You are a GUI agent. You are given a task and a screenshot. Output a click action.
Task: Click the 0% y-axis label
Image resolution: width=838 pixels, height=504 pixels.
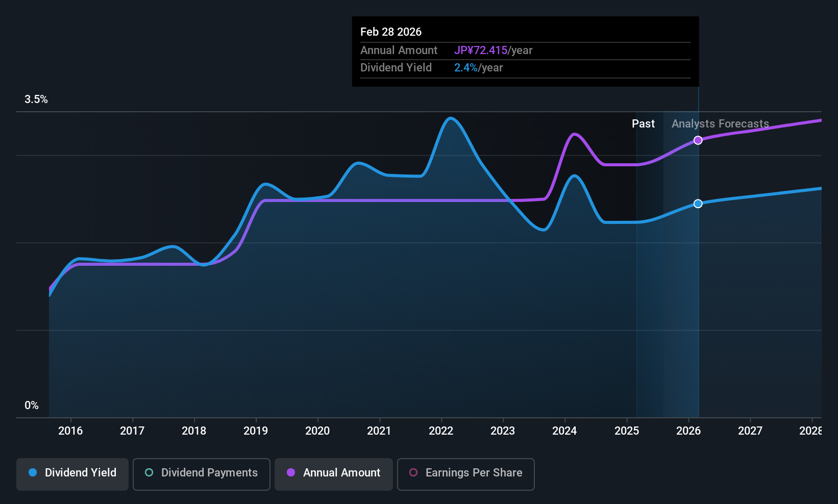tap(32, 406)
